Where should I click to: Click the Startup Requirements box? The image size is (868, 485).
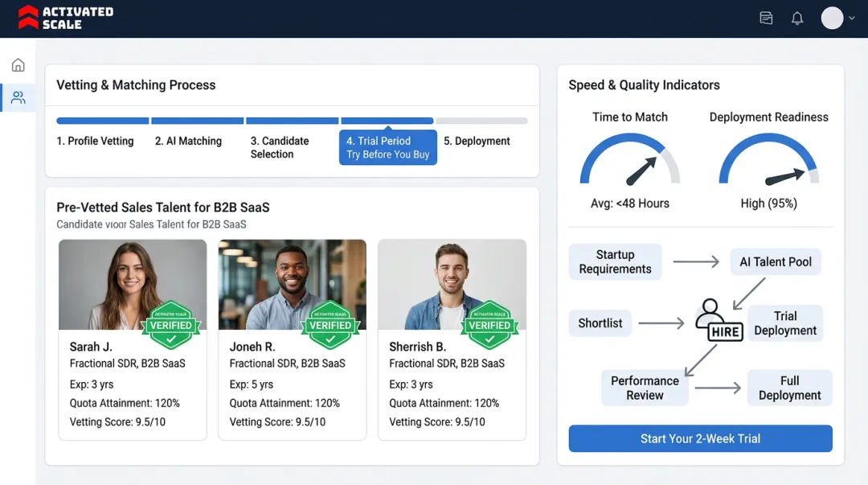pos(615,261)
